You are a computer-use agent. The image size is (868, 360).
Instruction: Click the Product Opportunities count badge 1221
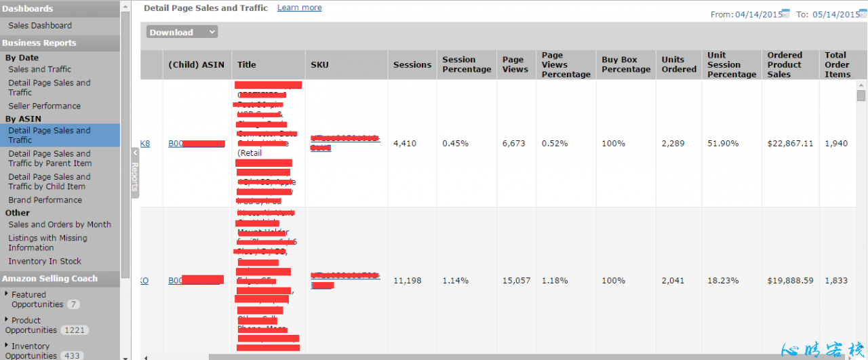(75, 330)
